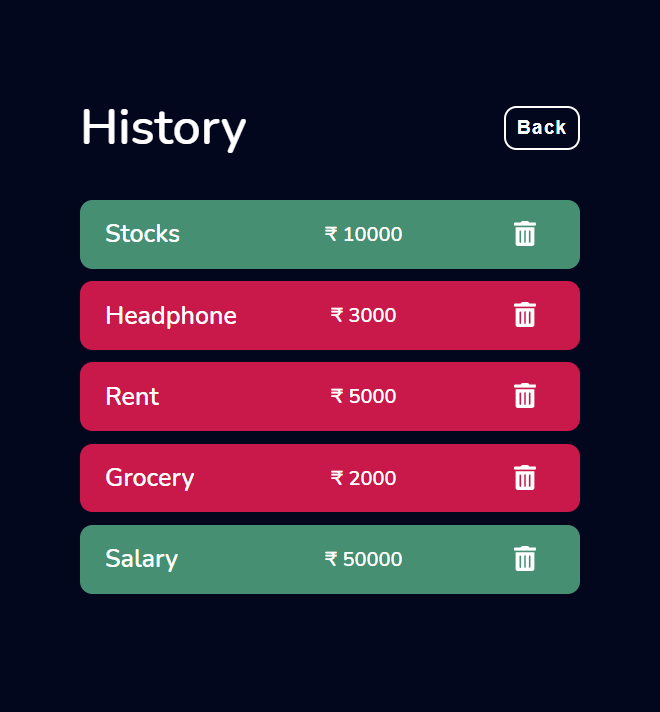The height and width of the screenshot is (712, 660).
Task: Select the Rent label text
Action: click(132, 396)
